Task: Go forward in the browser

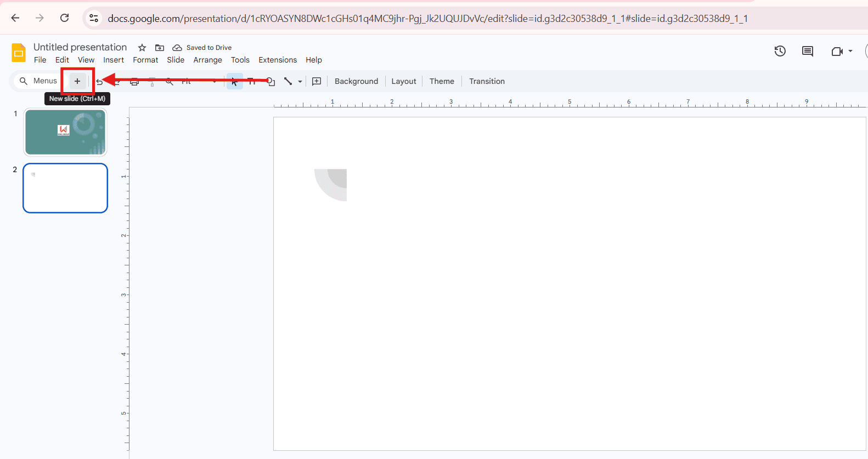Action: click(x=40, y=18)
